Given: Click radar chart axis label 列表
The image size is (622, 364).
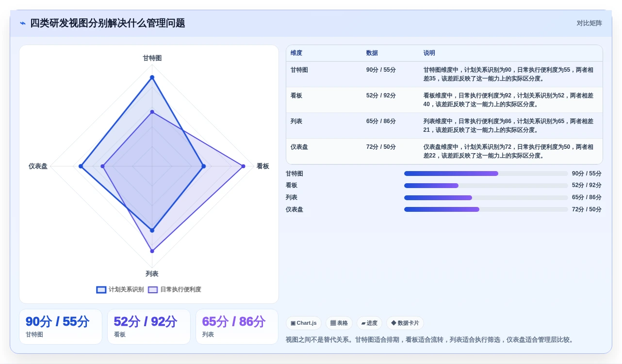Looking at the screenshot, I should (x=152, y=274).
